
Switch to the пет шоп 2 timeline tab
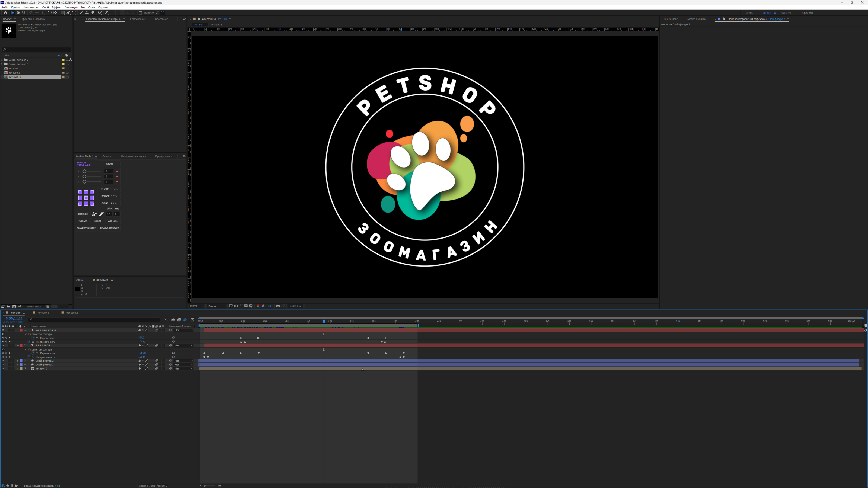pyautogui.click(x=72, y=313)
